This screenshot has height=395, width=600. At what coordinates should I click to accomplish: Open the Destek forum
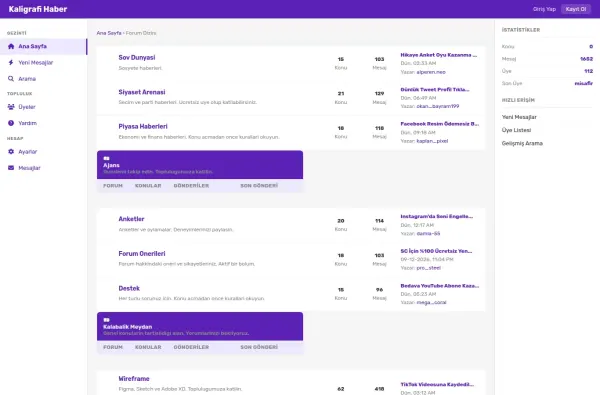click(x=129, y=288)
